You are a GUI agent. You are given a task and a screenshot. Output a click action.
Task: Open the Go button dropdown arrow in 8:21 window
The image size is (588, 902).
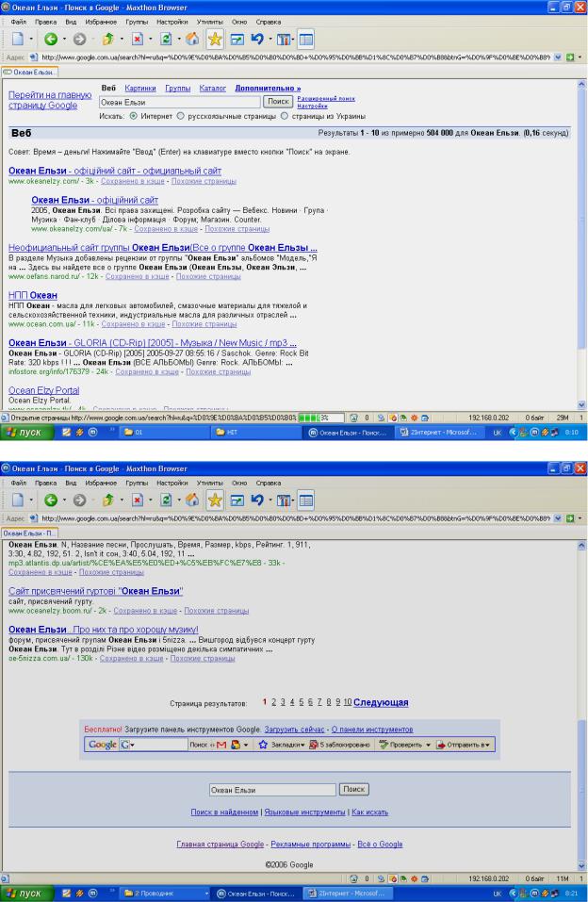pyautogui.click(x=580, y=518)
